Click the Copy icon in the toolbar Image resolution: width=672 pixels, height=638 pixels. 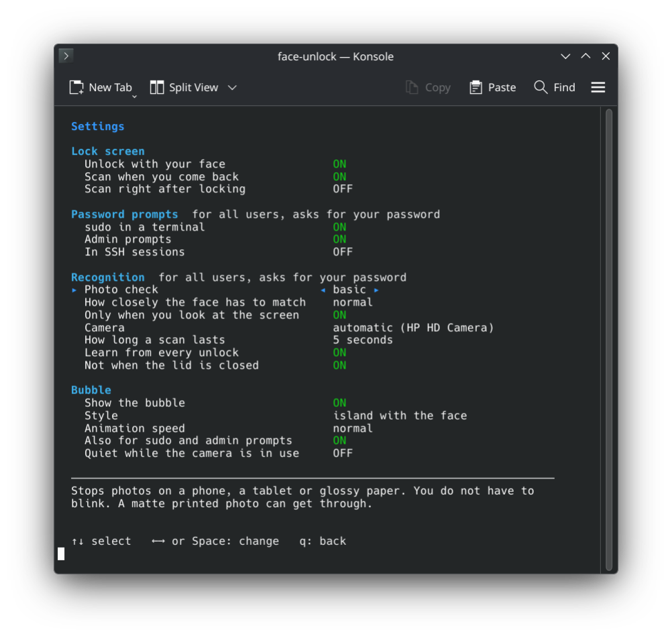tap(412, 87)
